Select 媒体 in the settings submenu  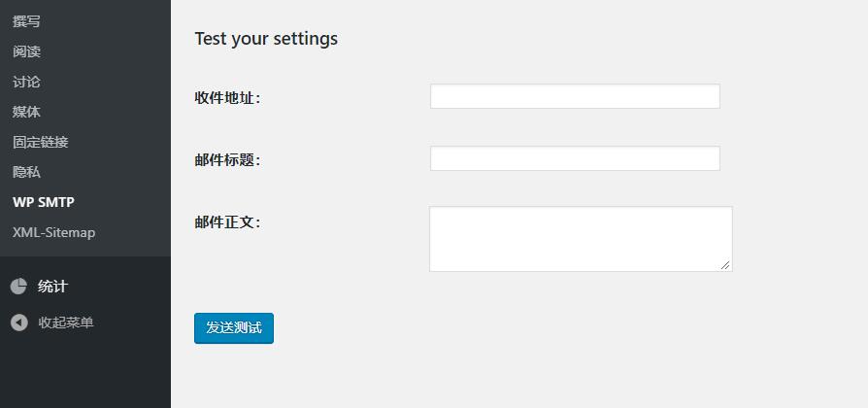[x=26, y=112]
